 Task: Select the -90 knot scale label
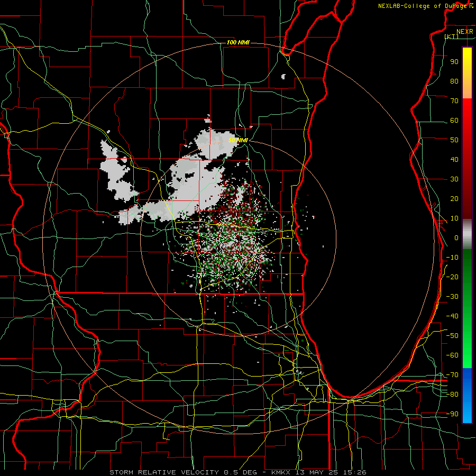[x=452, y=414]
